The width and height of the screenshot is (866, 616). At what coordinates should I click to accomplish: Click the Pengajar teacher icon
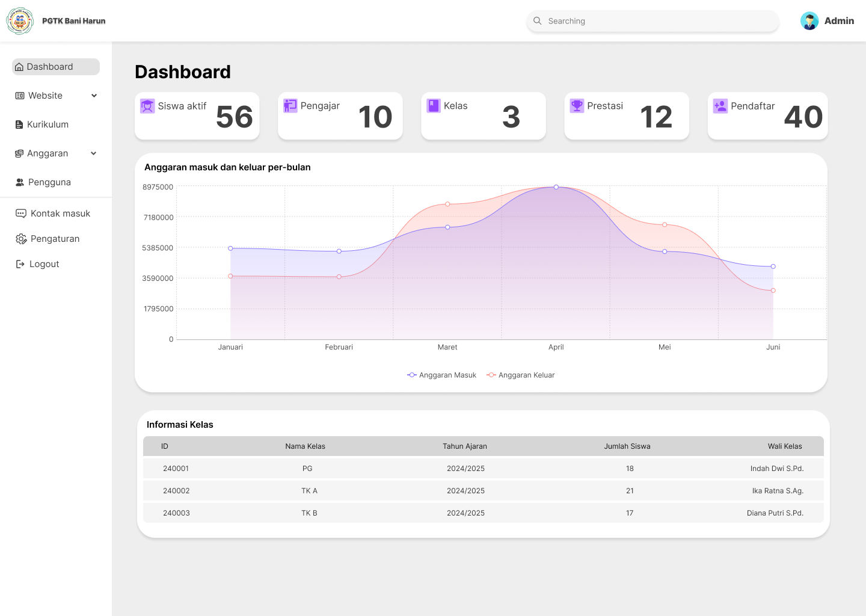coord(290,106)
